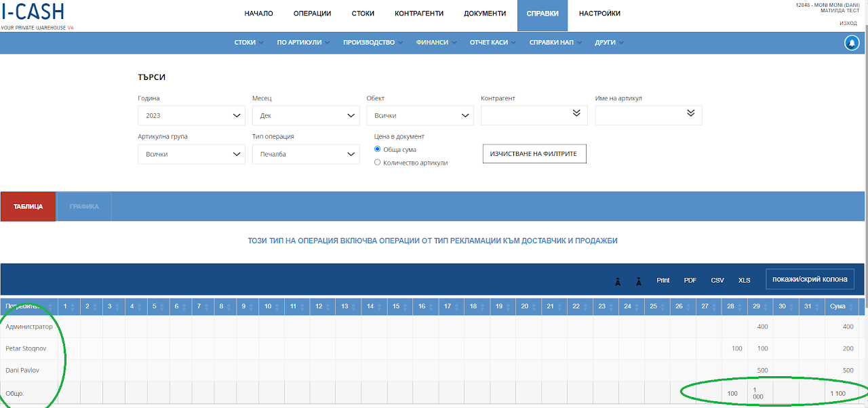
Task: Expand the ПО АРТИКУЛИ submenu
Action: point(303,42)
